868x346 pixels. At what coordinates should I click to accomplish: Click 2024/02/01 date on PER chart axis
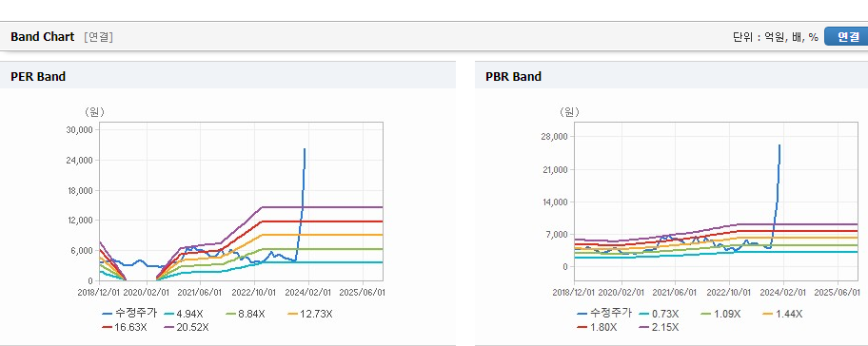point(308,292)
